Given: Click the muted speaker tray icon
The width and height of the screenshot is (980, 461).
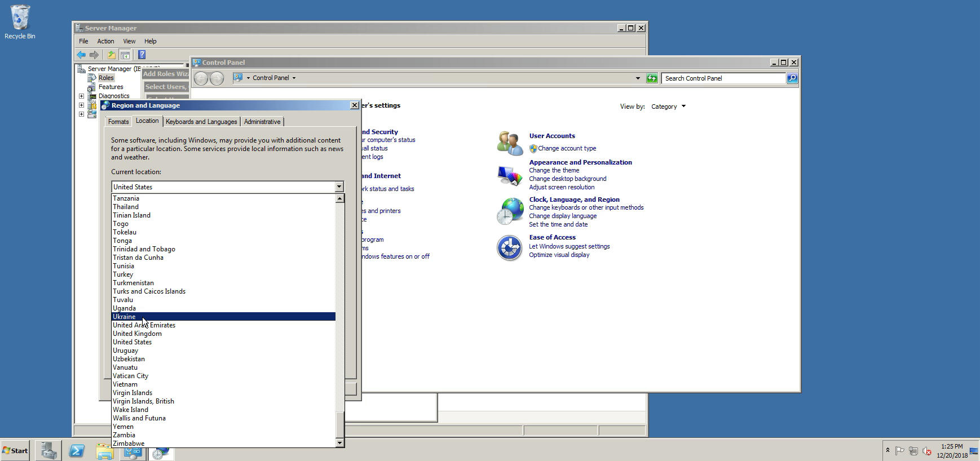Looking at the screenshot, I should 926,451.
